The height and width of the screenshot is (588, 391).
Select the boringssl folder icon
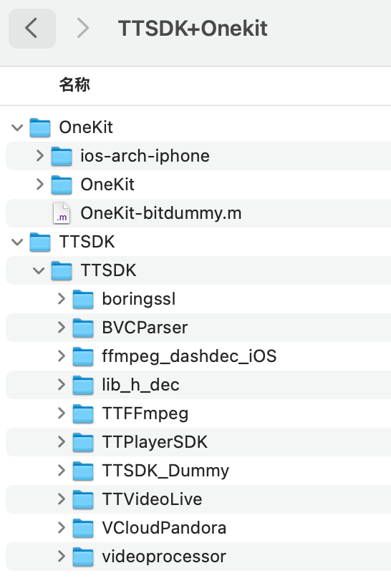click(x=83, y=299)
